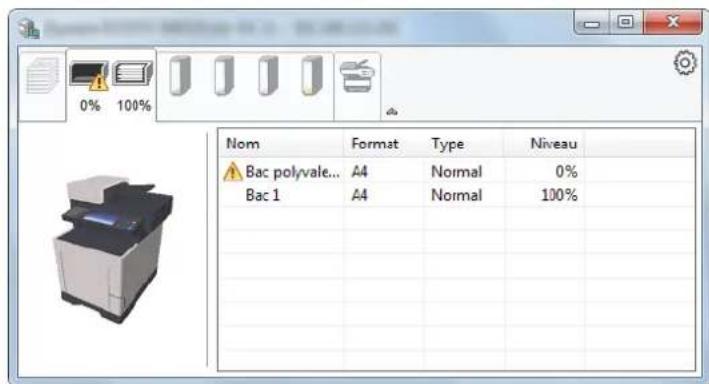Sort by the Format column header
The height and width of the screenshot is (384, 709).
click(x=383, y=144)
